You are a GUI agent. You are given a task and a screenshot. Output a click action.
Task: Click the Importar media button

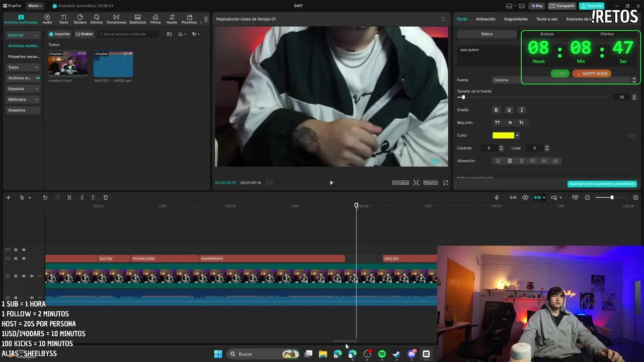[59, 34]
